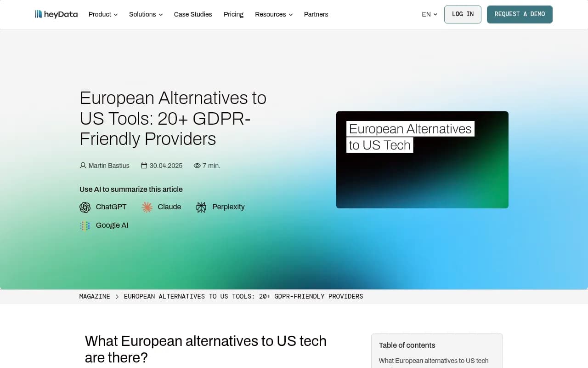
Task: Click the author person icon
Action: [x=83, y=166]
